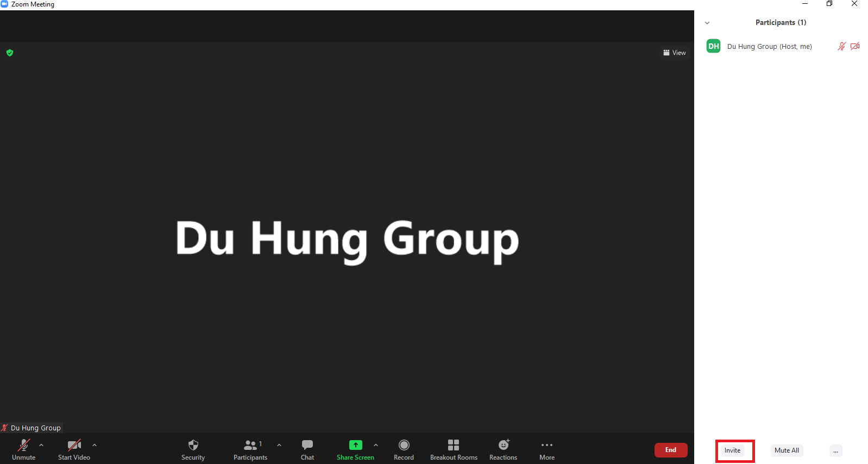
Task: Open the Chat panel
Action: [307, 450]
